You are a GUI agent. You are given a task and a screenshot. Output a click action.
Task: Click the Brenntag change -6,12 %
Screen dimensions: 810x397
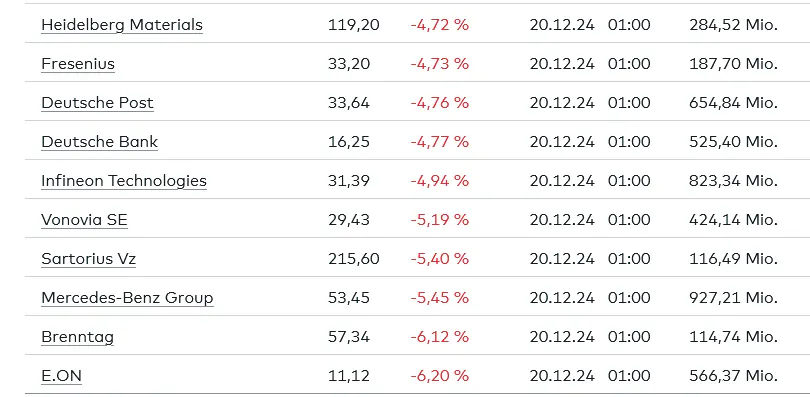(x=440, y=337)
